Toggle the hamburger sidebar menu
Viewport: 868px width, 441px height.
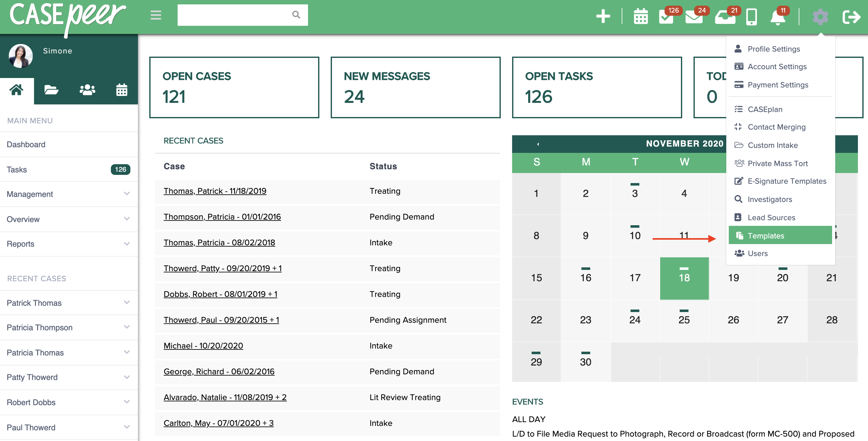pyautogui.click(x=156, y=15)
